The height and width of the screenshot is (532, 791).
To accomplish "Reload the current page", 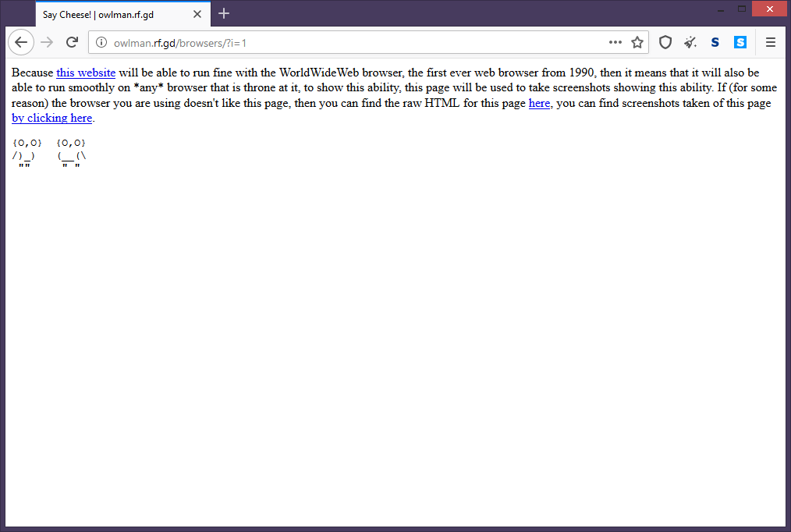I will click(x=72, y=42).
